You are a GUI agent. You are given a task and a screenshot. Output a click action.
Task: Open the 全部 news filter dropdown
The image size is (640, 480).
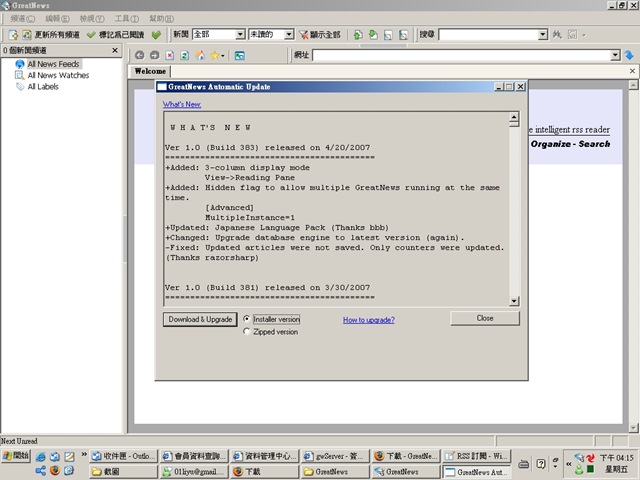[240, 35]
